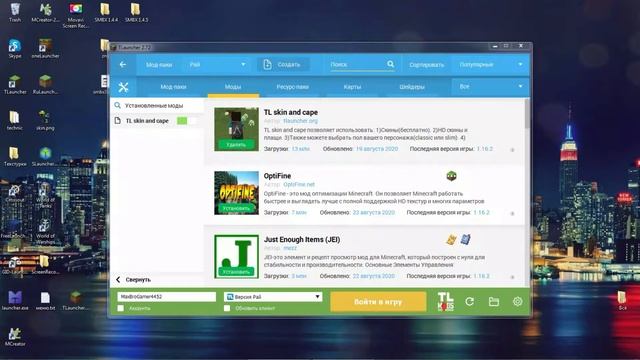Open the folder icon in bottom bar

tap(494, 302)
